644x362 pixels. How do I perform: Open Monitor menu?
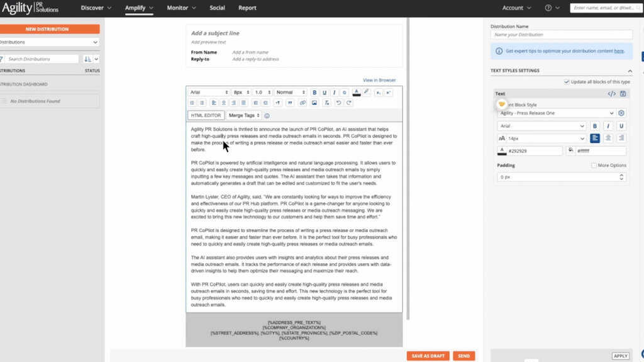click(181, 8)
